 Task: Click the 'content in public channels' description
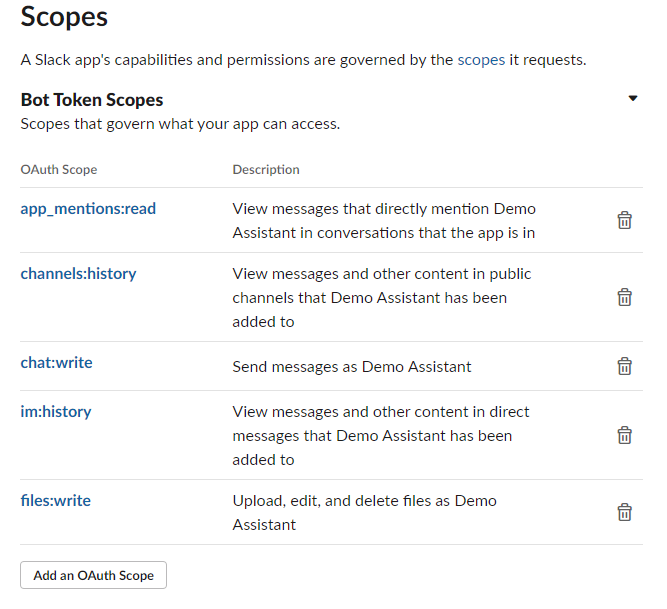click(x=382, y=298)
